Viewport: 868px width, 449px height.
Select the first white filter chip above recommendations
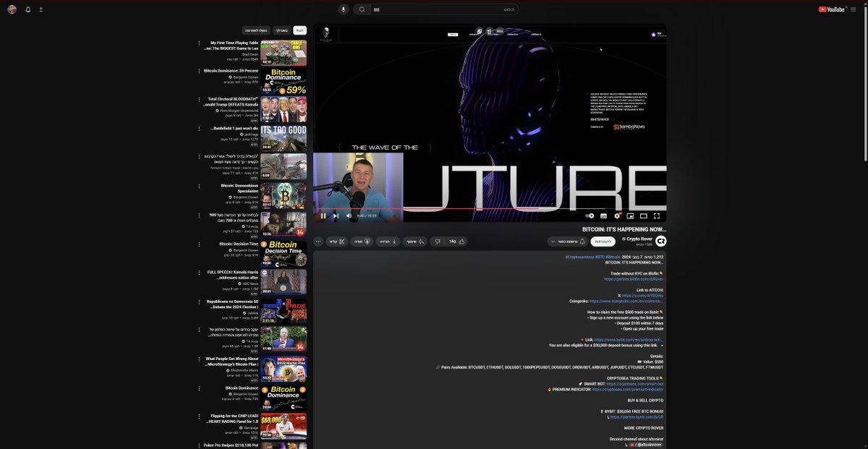(x=300, y=30)
